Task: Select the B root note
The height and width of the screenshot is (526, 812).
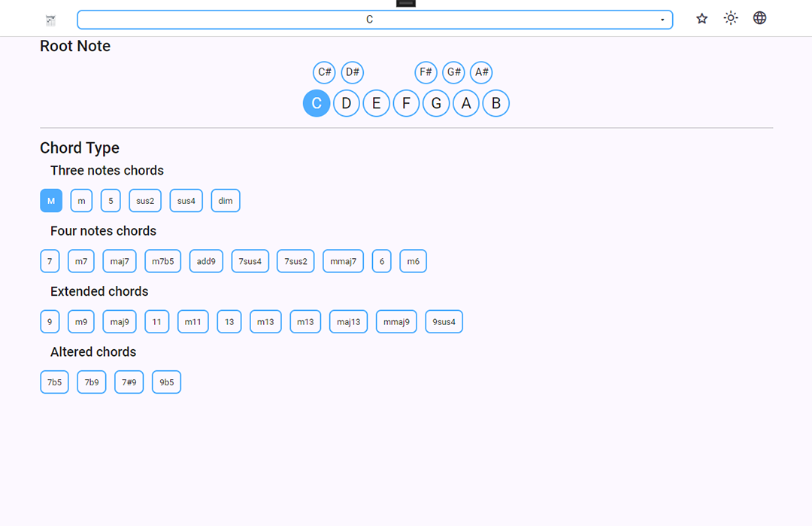Action: click(496, 103)
